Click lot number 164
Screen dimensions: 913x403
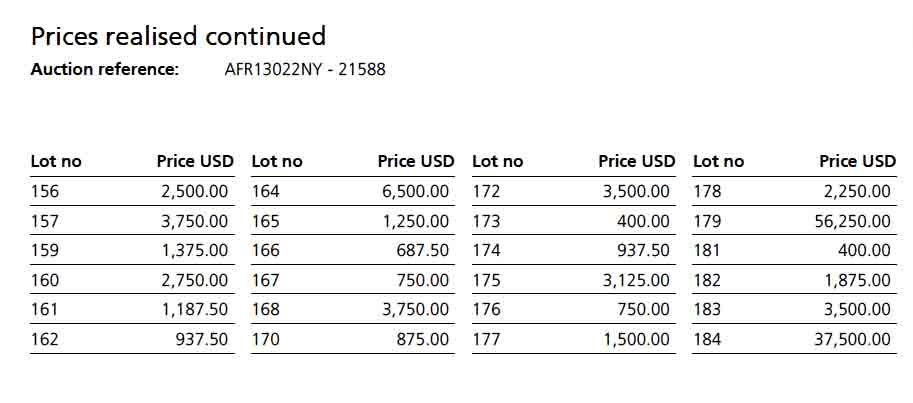click(x=266, y=192)
